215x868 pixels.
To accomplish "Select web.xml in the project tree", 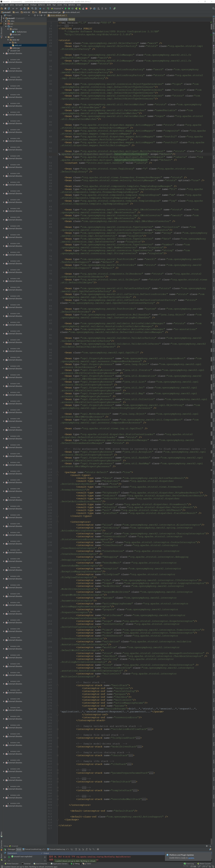I will tap(18, 45).
